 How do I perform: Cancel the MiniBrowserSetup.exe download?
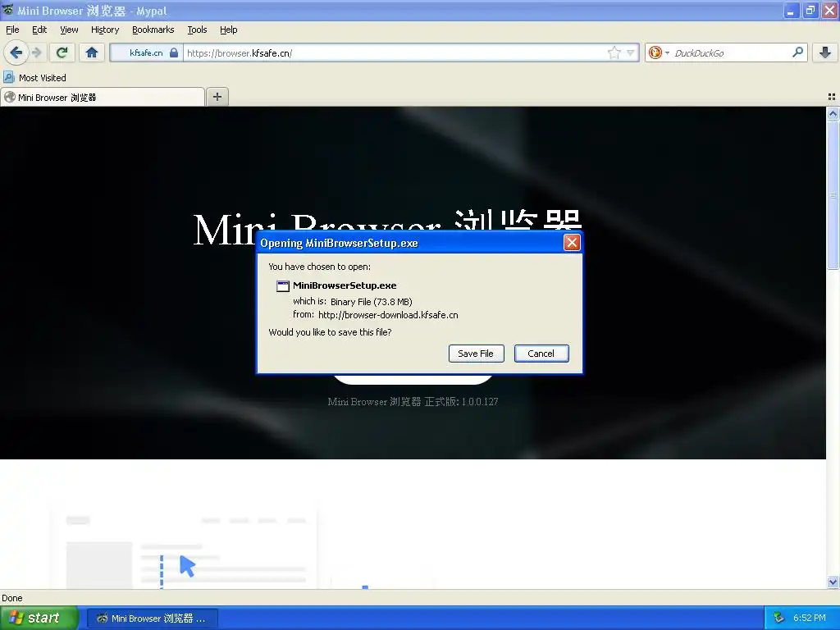tap(541, 354)
